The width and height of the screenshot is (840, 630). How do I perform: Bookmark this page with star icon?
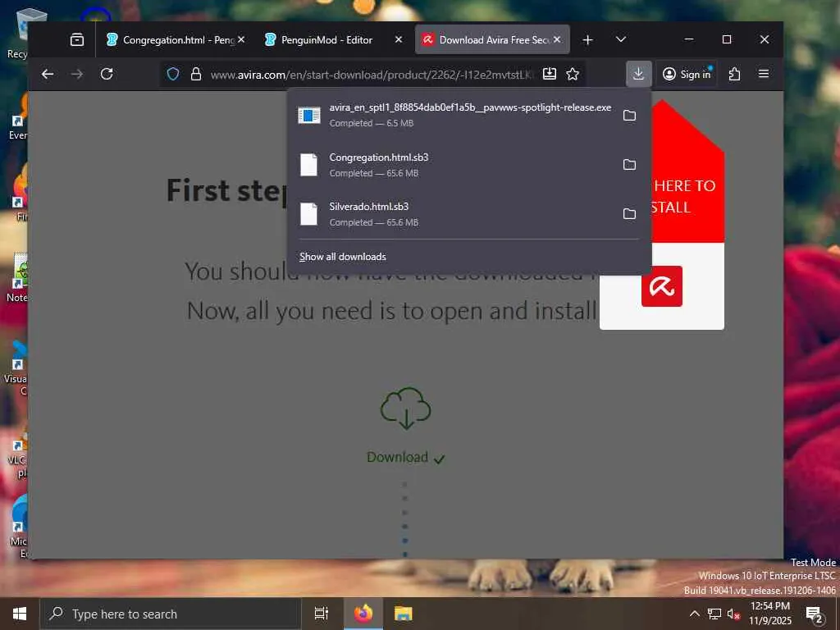(x=573, y=74)
